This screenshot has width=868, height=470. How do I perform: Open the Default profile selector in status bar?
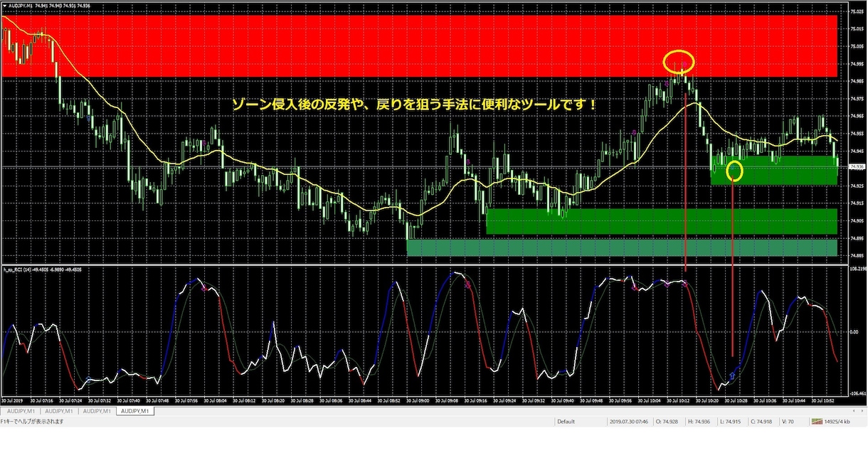click(566, 421)
